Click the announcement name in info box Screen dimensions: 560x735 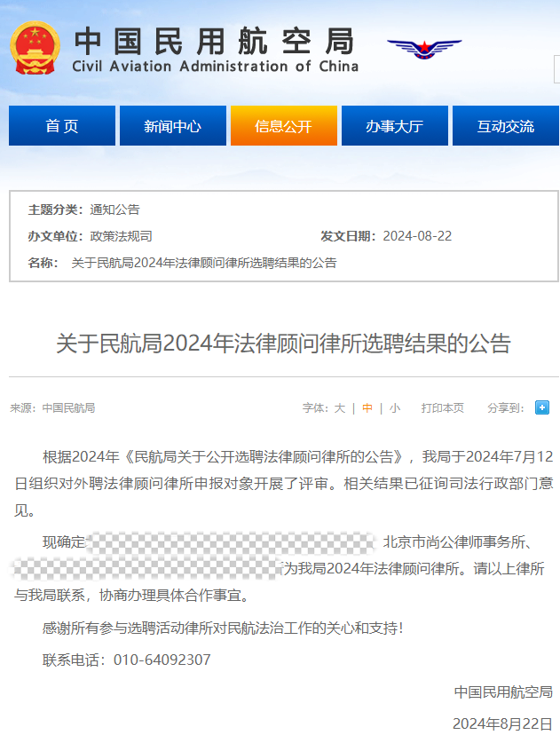[x=204, y=263]
